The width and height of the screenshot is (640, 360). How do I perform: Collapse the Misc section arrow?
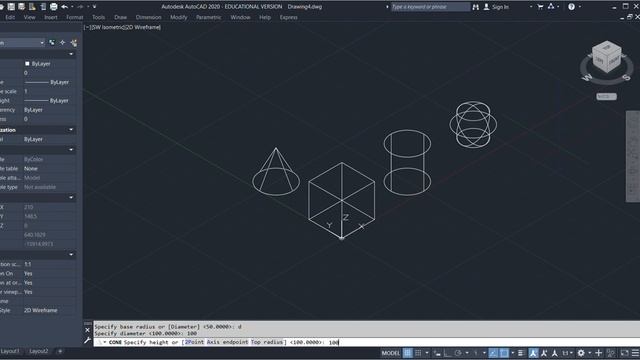coord(71,255)
